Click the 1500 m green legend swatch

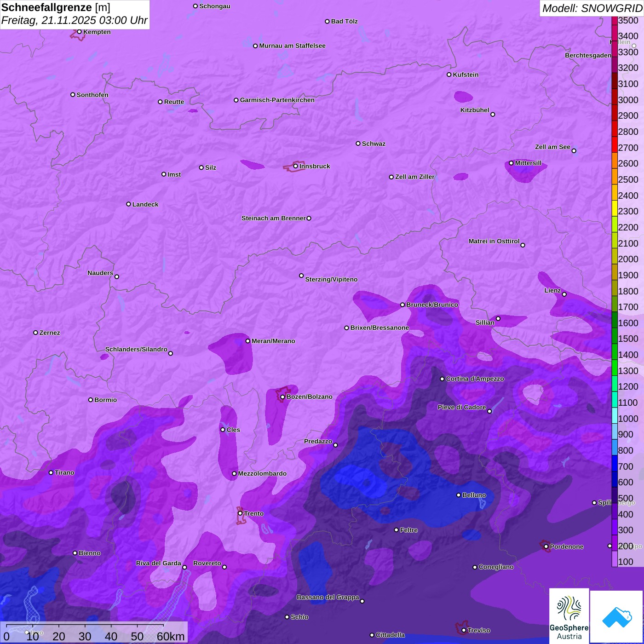point(615,335)
